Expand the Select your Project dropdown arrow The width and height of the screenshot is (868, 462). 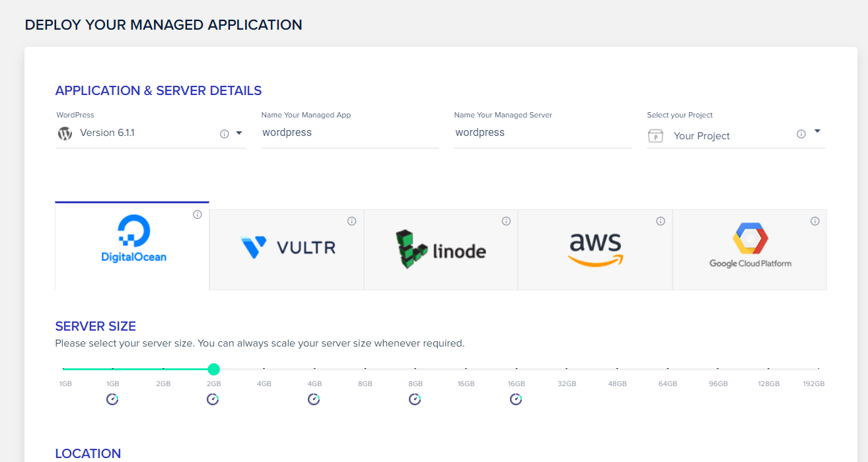click(x=817, y=131)
